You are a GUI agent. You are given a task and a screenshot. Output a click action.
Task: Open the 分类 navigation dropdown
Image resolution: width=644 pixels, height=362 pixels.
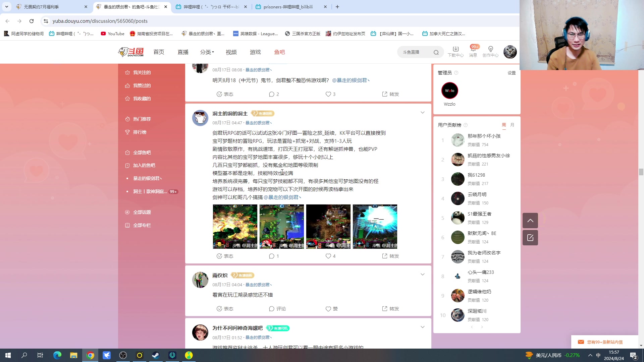(206, 52)
